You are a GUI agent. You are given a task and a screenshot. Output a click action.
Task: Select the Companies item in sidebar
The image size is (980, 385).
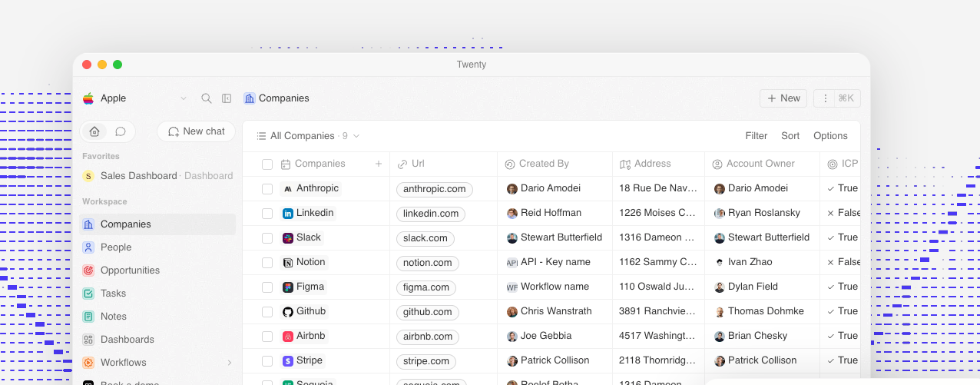157,224
